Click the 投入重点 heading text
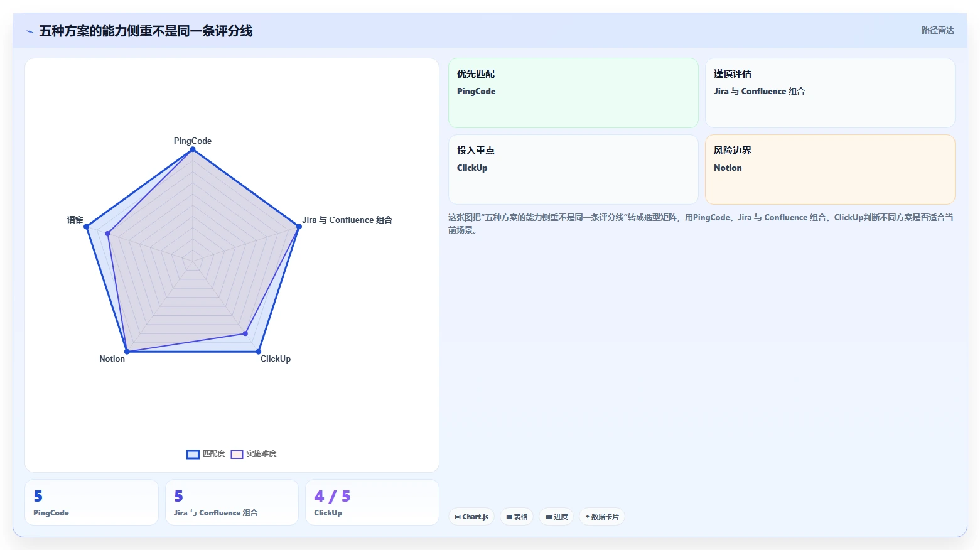This screenshot has width=980, height=550. tap(476, 151)
